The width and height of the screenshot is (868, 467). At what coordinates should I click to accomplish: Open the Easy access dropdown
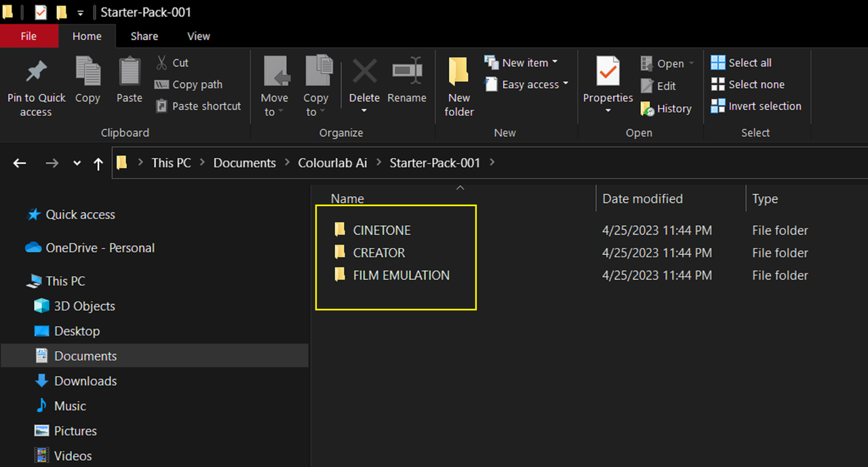click(x=526, y=84)
